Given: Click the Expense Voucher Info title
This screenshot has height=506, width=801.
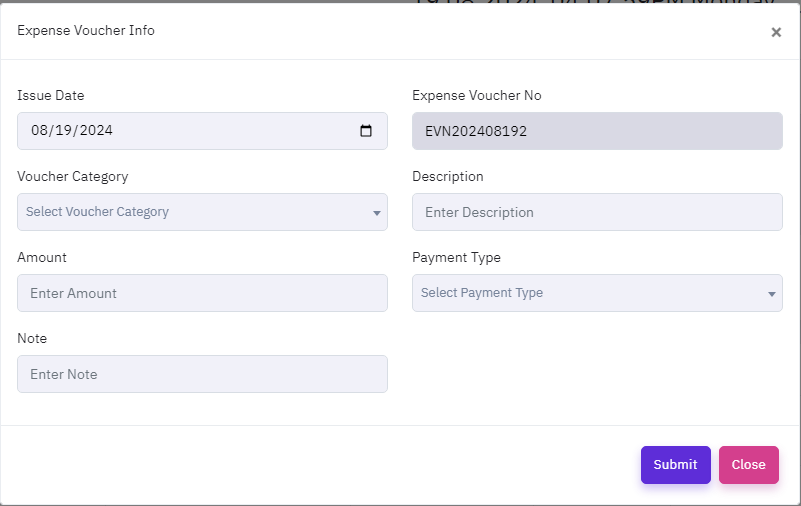Looking at the screenshot, I should pos(86,31).
